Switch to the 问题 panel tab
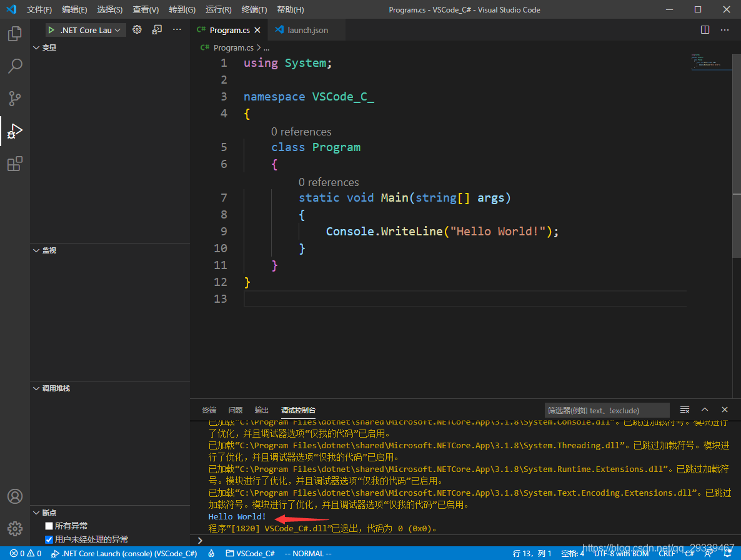 click(x=236, y=410)
